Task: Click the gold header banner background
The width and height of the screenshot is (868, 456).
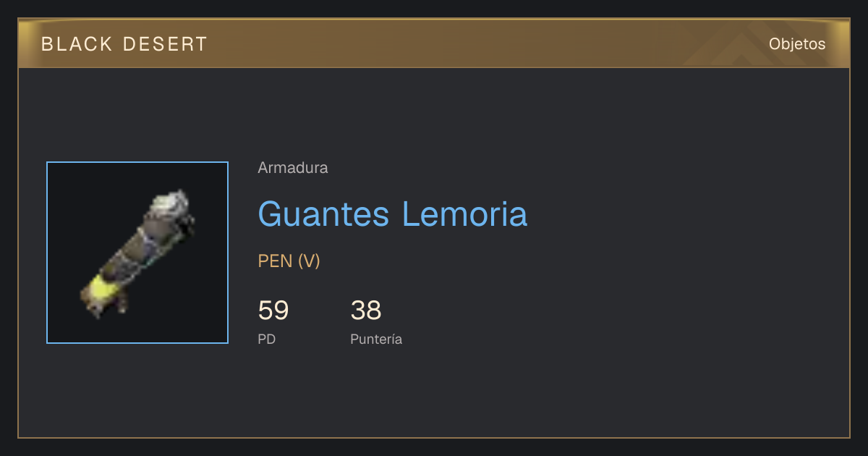Action: pos(434,43)
